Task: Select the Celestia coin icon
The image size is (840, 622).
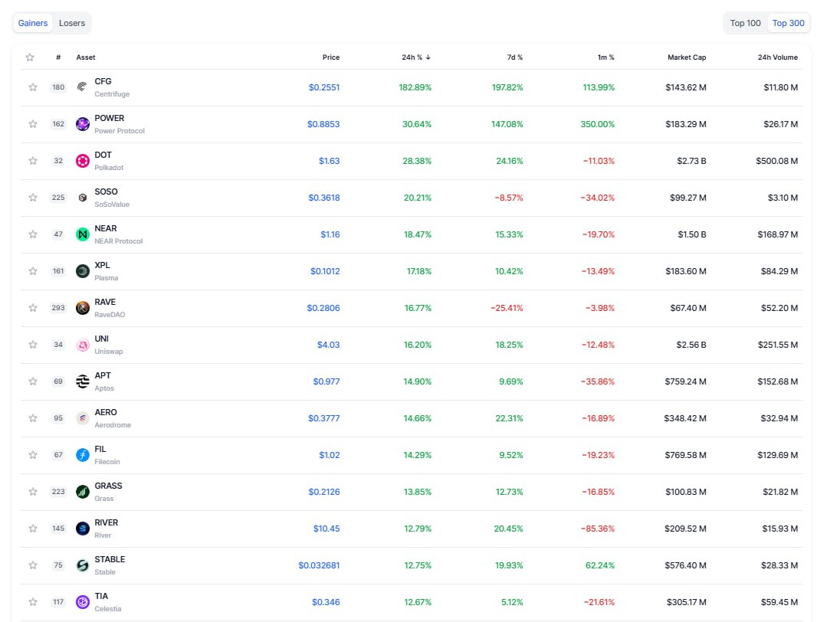Action: 82,602
